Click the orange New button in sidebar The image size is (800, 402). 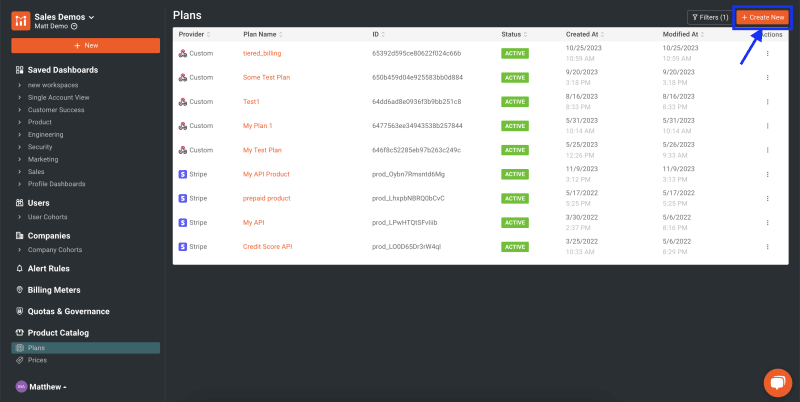pos(86,45)
